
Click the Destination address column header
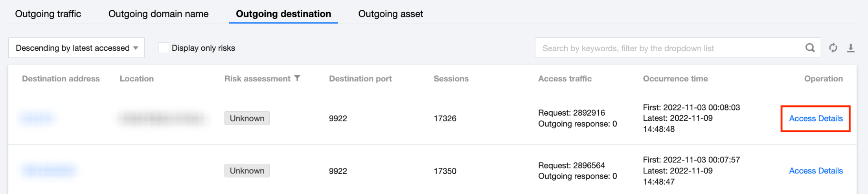coord(61,79)
